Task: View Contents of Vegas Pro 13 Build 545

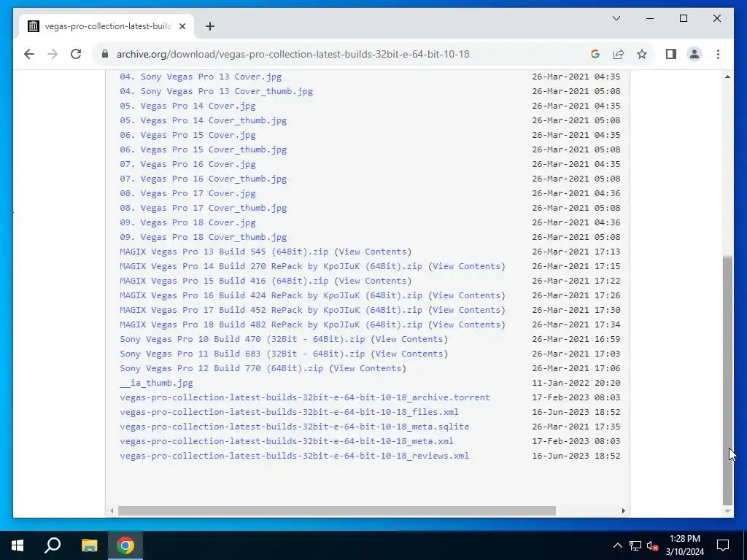Action: tap(373, 252)
